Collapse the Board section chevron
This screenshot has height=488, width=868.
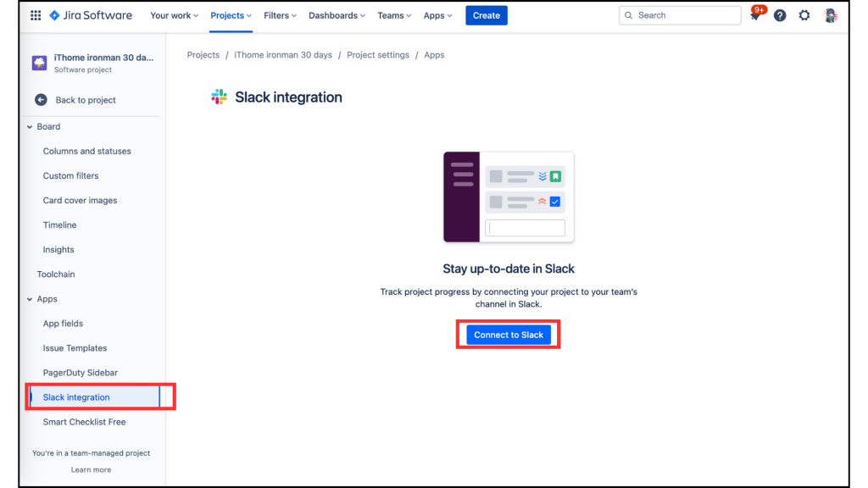(30, 127)
